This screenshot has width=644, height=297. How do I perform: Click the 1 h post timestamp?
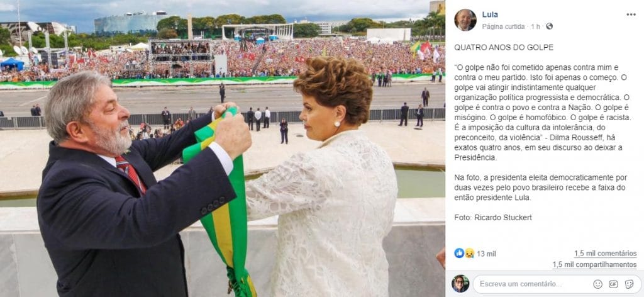[x=535, y=26]
